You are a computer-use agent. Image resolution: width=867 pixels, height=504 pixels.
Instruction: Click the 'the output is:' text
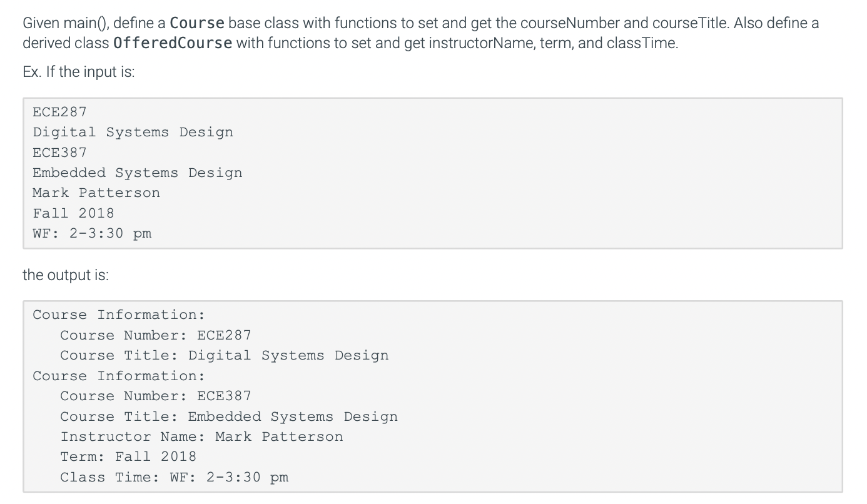pyautogui.click(x=66, y=275)
